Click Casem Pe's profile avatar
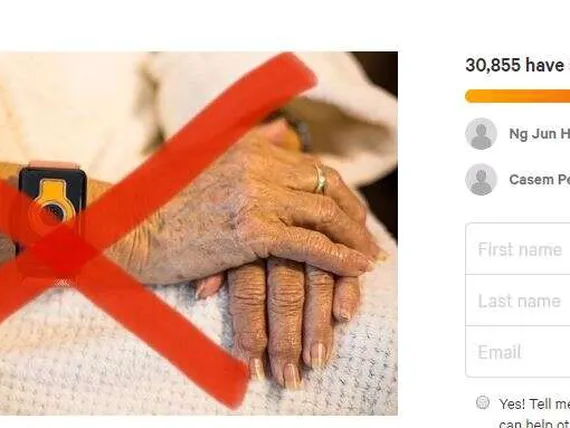This screenshot has width=570, height=428. 481,179
